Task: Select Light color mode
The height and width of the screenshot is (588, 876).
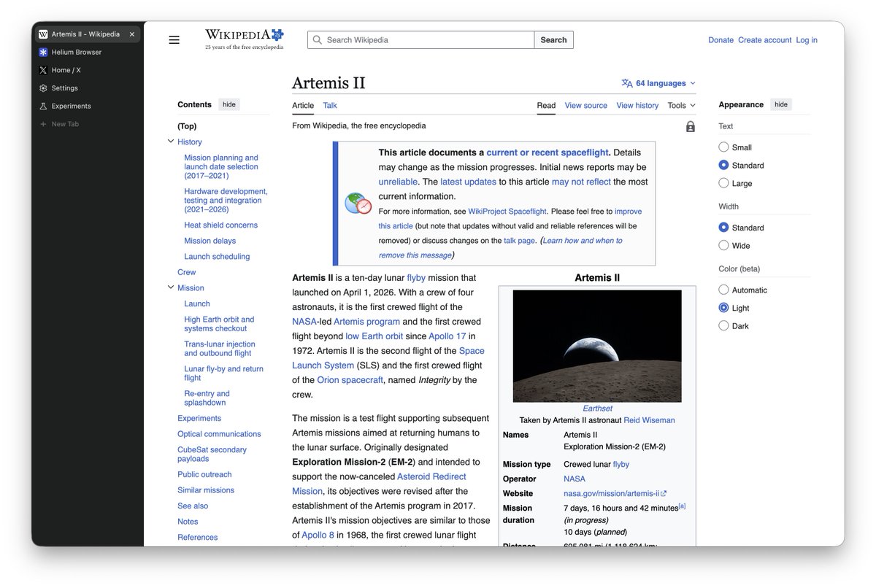Action: tap(723, 308)
